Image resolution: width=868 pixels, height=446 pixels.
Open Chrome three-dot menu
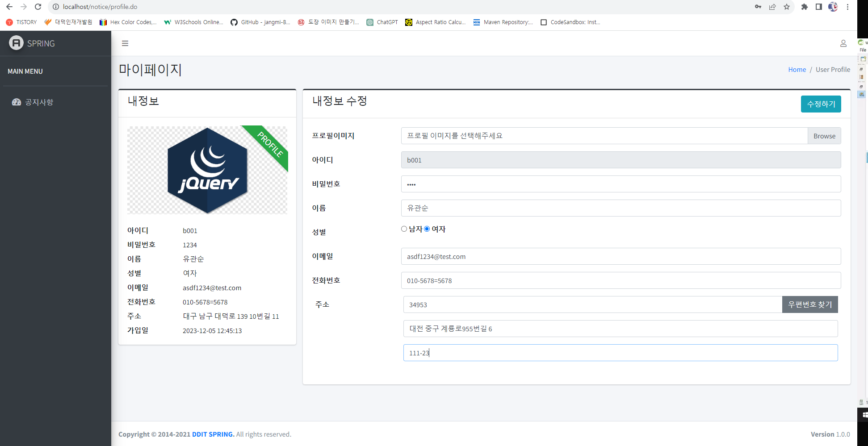pos(847,7)
